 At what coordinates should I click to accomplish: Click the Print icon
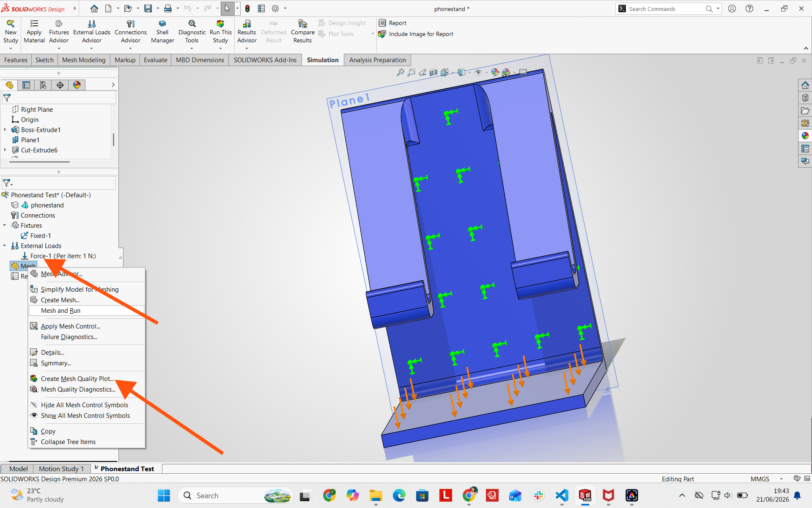tap(168, 8)
